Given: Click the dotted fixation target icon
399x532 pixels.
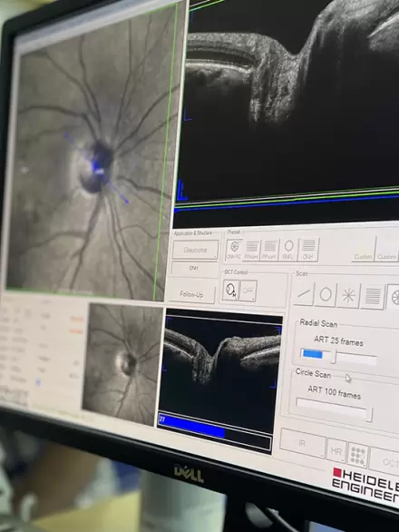Looking at the screenshot, I should 357,455.
